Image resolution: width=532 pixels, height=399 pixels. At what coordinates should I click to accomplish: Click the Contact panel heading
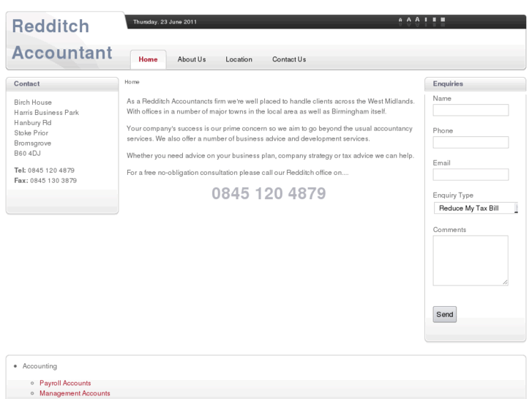(x=27, y=83)
